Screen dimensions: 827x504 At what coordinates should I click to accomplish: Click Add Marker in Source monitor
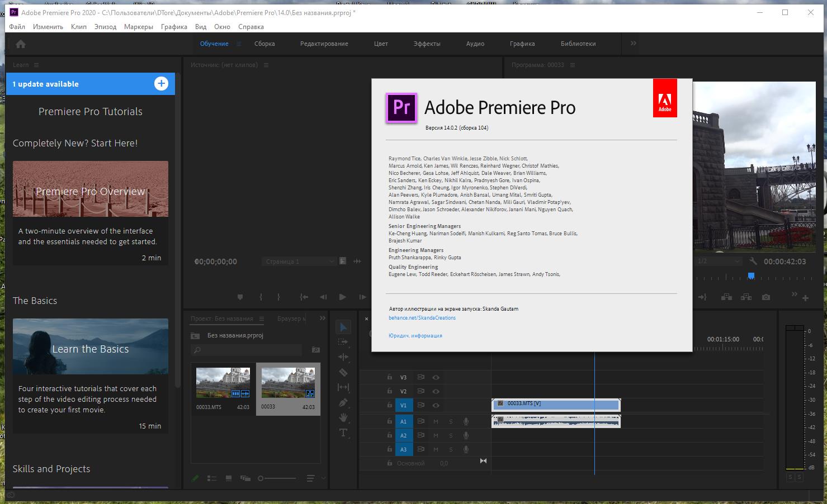pyautogui.click(x=240, y=297)
